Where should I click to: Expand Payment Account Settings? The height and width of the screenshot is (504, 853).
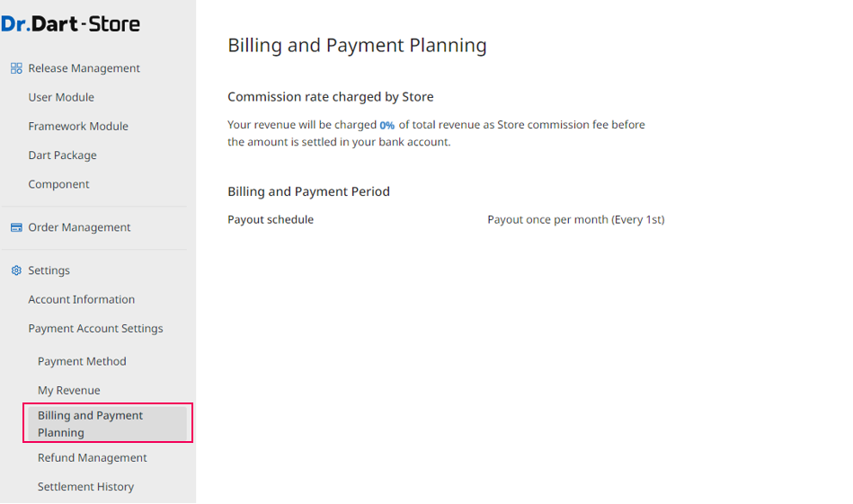[96, 329]
